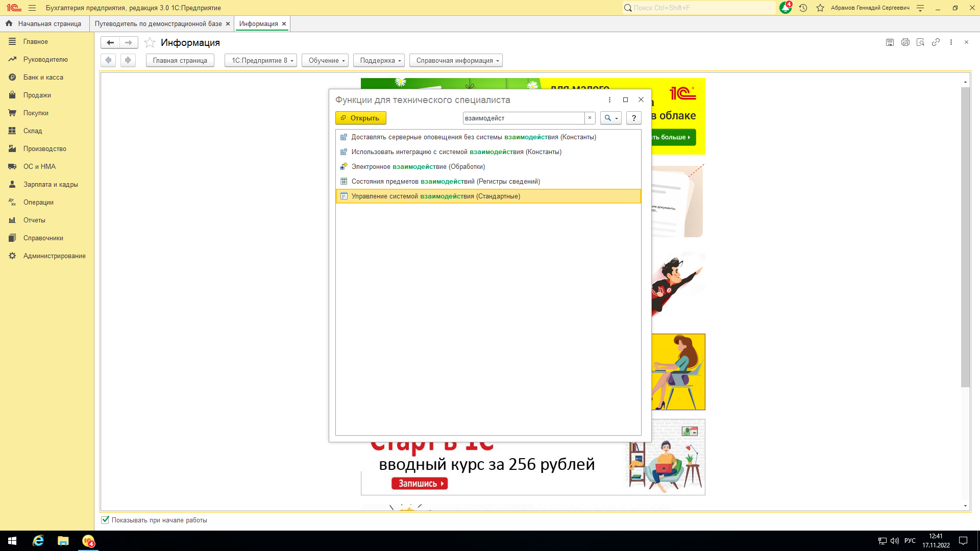
Task: Open the Операции section
Action: [x=47, y=203]
